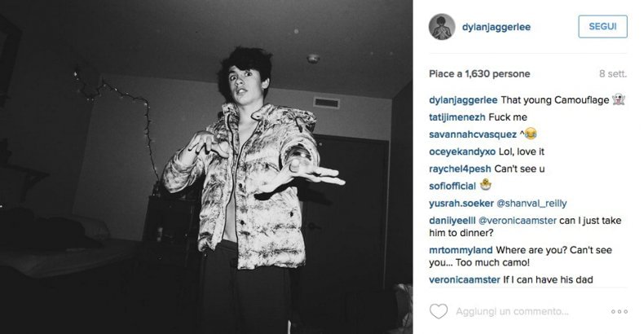Open dylanjaggerlee username in header
Image resolution: width=644 pixels, height=334 pixels.
(x=496, y=27)
